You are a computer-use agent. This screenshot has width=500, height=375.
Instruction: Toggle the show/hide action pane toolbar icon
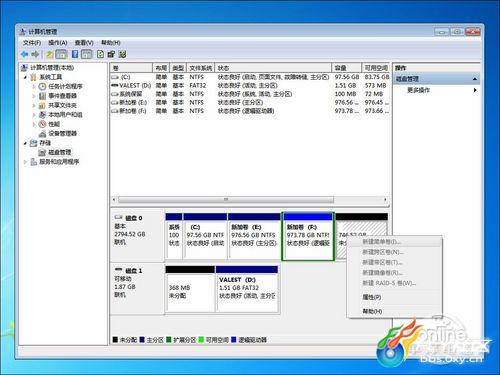point(87,54)
